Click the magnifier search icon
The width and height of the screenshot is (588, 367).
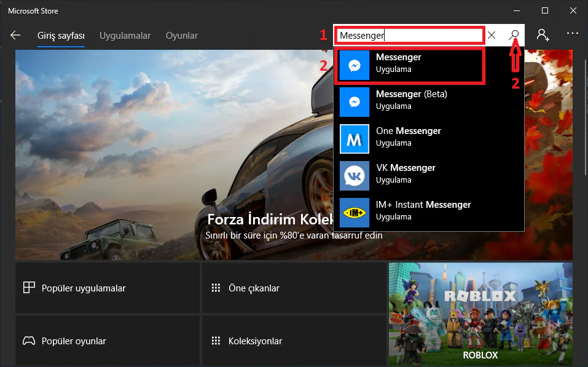[515, 35]
